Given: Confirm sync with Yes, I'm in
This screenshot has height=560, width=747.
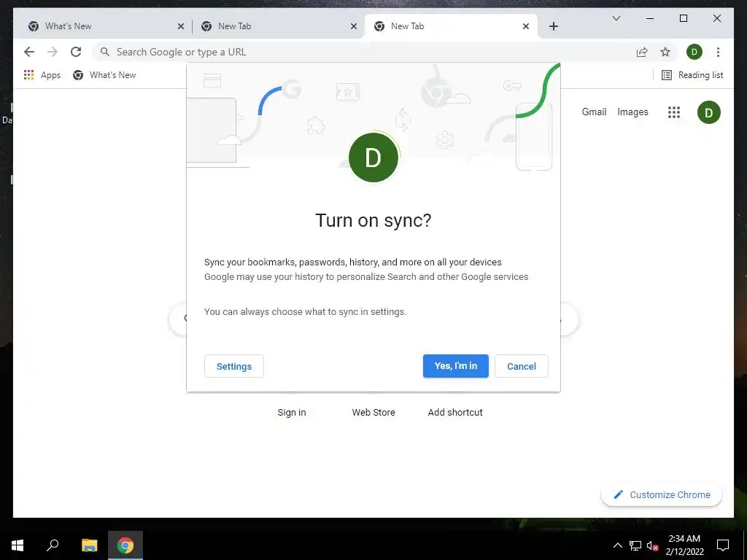Looking at the screenshot, I should coord(456,366).
